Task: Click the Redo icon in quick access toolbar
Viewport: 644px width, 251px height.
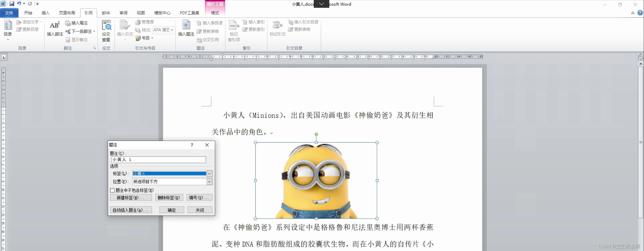Action: pos(30,4)
